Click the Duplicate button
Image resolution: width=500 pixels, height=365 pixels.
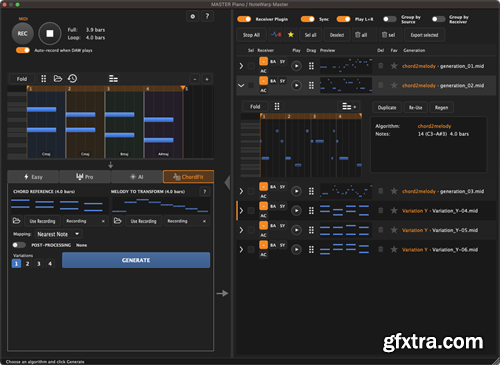387,107
